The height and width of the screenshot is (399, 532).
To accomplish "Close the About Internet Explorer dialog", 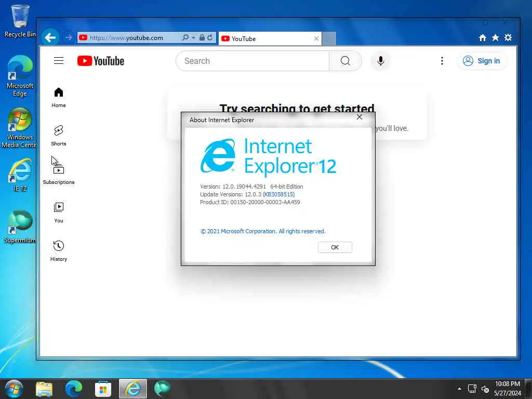I will (x=360, y=117).
